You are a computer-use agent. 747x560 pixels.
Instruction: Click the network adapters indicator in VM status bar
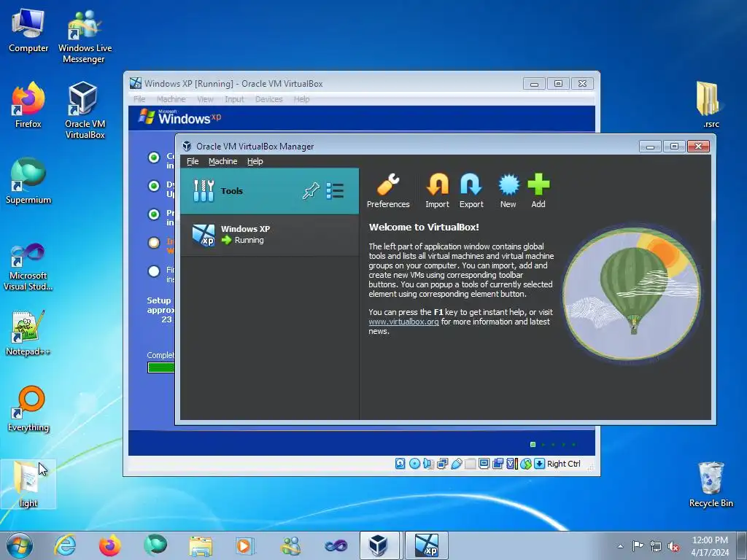click(x=442, y=463)
